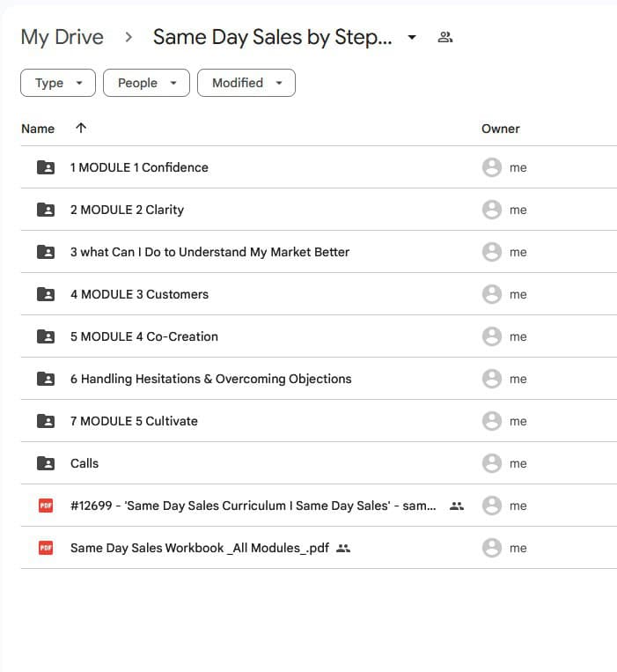
Task: Open the Type filter dropdown
Action: pyautogui.click(x=58, y=83)
